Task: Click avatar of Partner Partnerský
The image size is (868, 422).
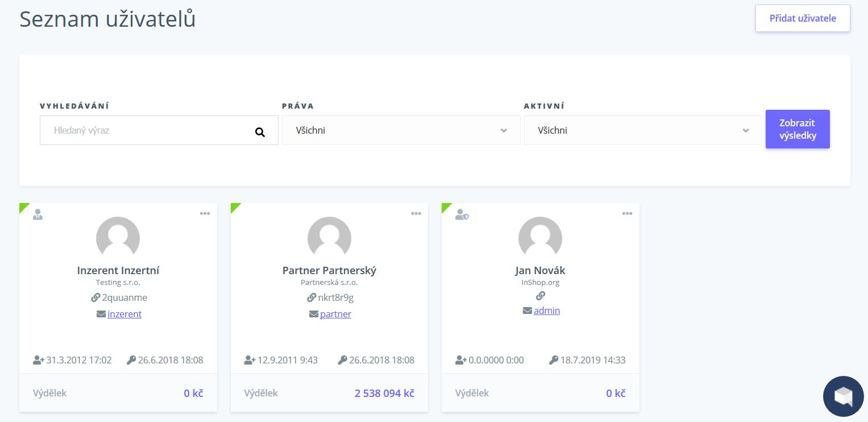Action: pos(329,238)
